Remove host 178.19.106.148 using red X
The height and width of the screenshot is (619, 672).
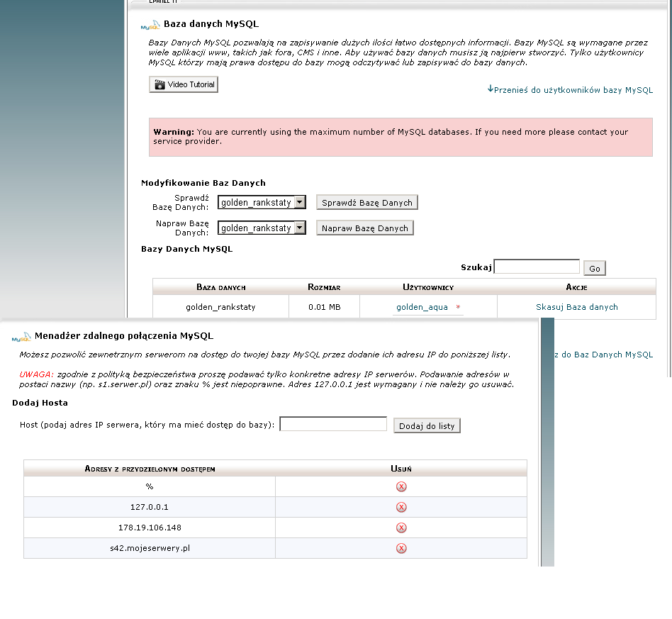tap(401, 528)
